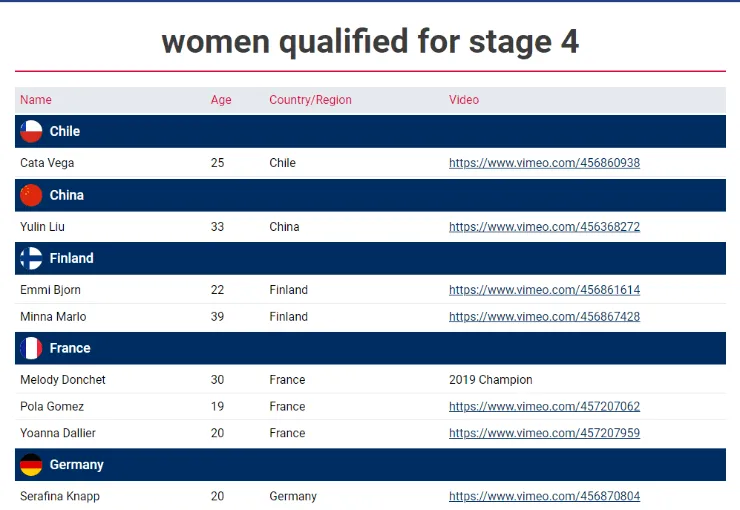Open Yoanna Dallier's Vimeo video link
The width and height of the screenshot is (740, 510).
pos(544,433)
